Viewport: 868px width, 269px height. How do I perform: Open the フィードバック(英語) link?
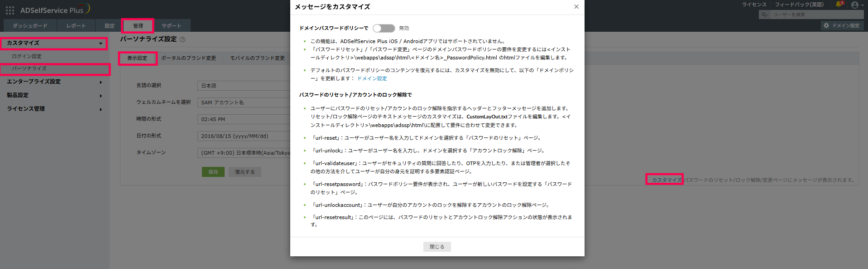tap(799, 5)
